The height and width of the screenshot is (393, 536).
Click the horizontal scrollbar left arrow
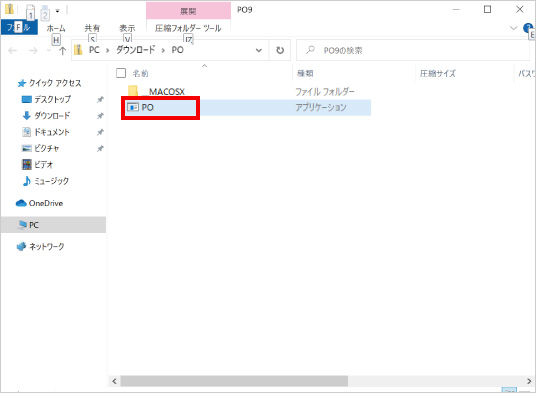pyautogui.click(x=115, y=381)
